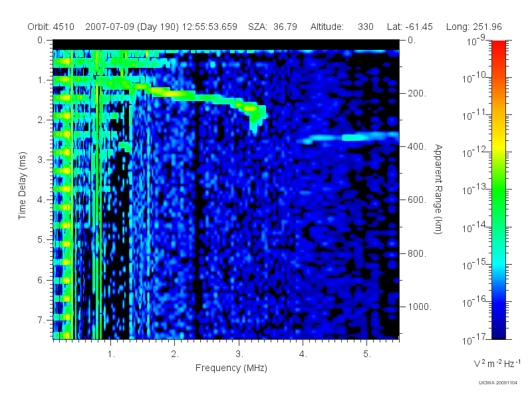Click the date '2007-07-09 (Day 190)' text
Image resolution: width=532 pixels, height=399 pixels.
click(132, 27)
